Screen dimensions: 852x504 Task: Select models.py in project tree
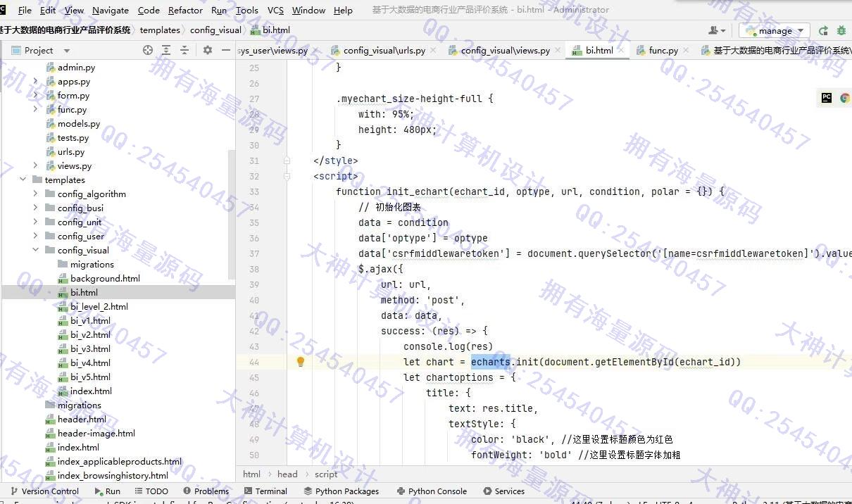(78, 123)
